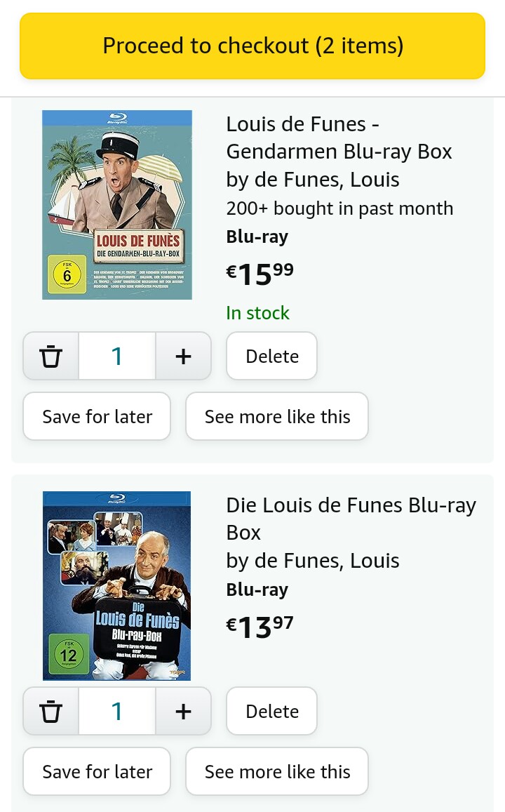The width and height of the screenshot is (505, 812).
Task: Open Die Louis de Funes Blu-ray Box title
Action: pos(351,519)
